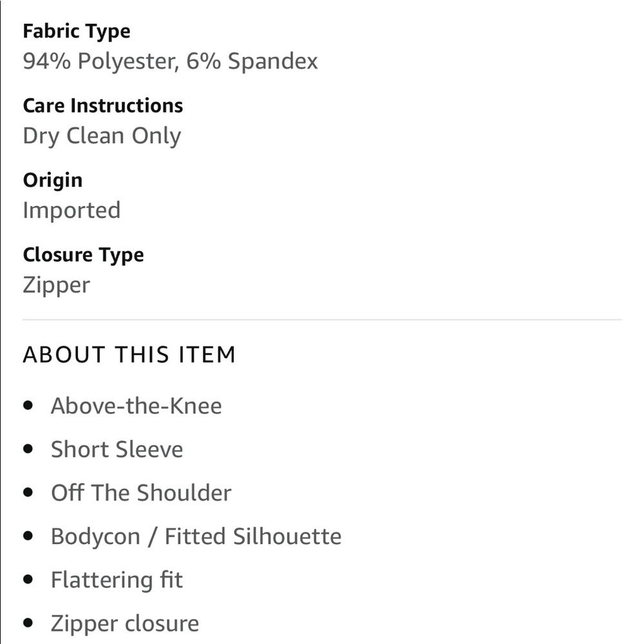644x644 pixels.
Task: Click the divider line above ABOUT THIS ITEM
Action: pyautogui.click(x=322, y=319)
